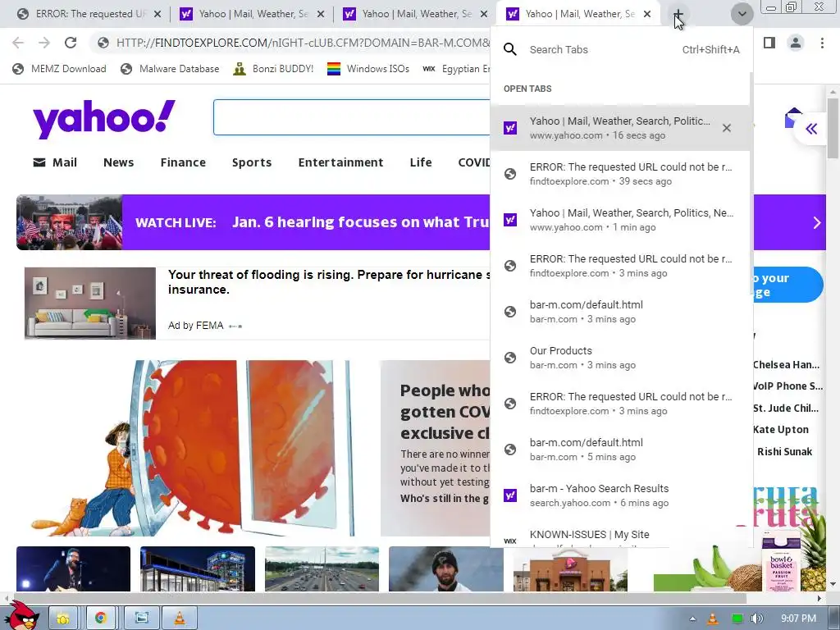Open the WATCH LIVE Jan. 6 hearing banner
Image resolution: width=840 pixels, height=630 pixels.
coord(253,222)
